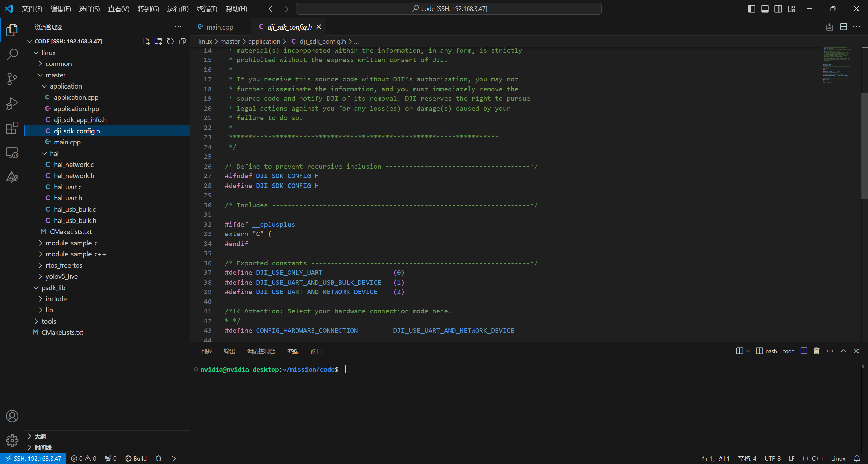Click application in the breadcrumb path

(264, 41)
